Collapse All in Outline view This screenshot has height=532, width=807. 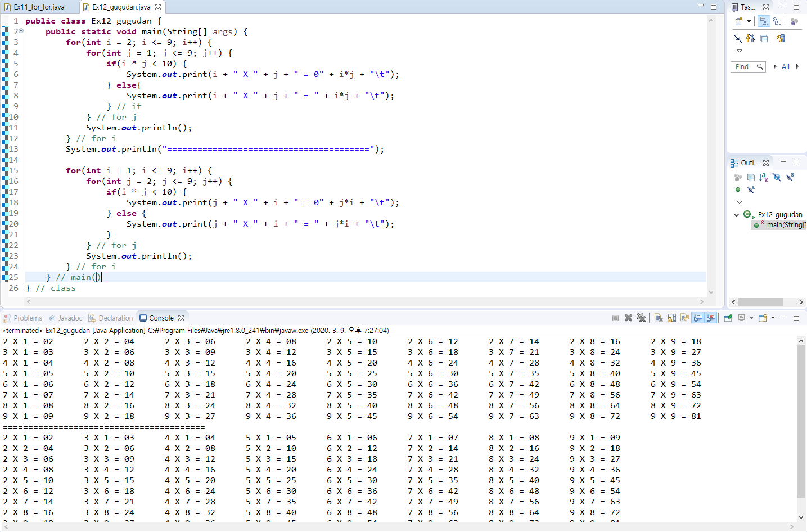[751, 177]
